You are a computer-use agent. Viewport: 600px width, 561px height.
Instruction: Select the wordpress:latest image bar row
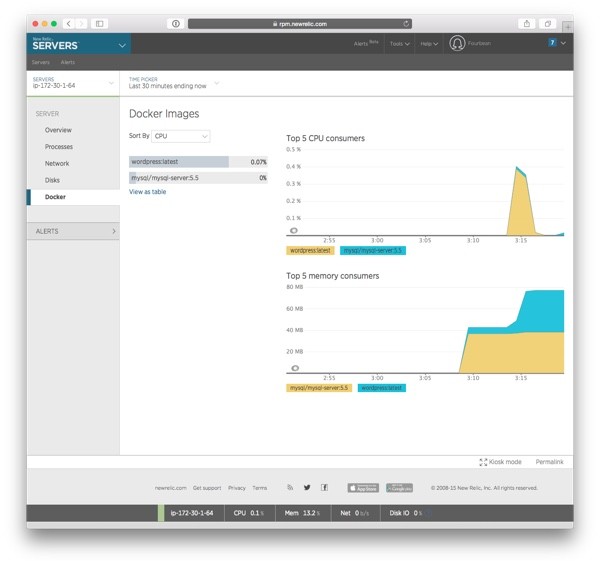click(x=198, y=162)
